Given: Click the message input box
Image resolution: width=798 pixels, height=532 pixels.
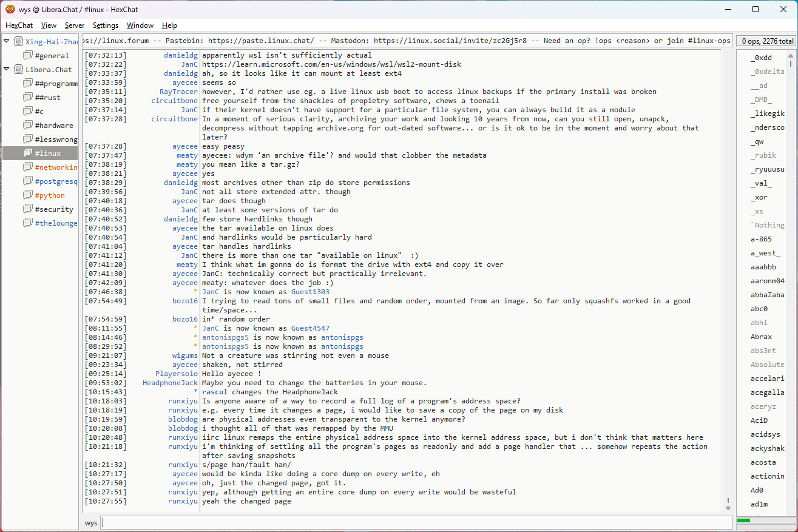Looking at the screenshot, I should (x=416, y=523).
